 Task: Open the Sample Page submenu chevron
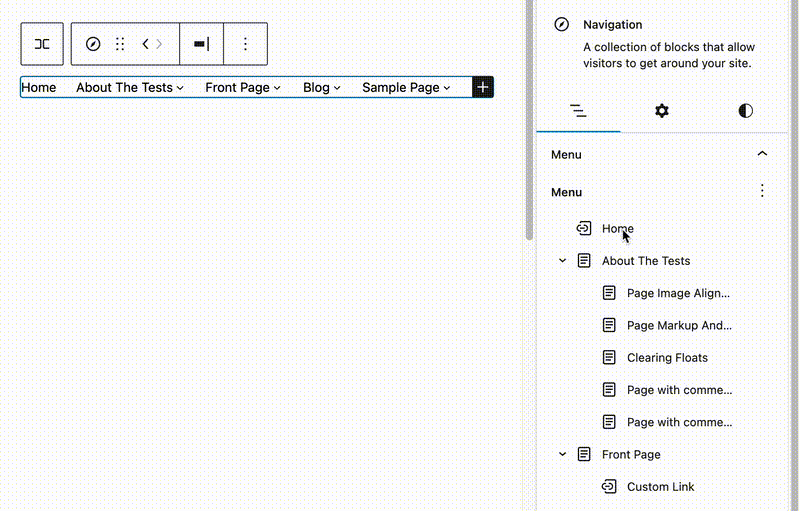coord(447,88)
